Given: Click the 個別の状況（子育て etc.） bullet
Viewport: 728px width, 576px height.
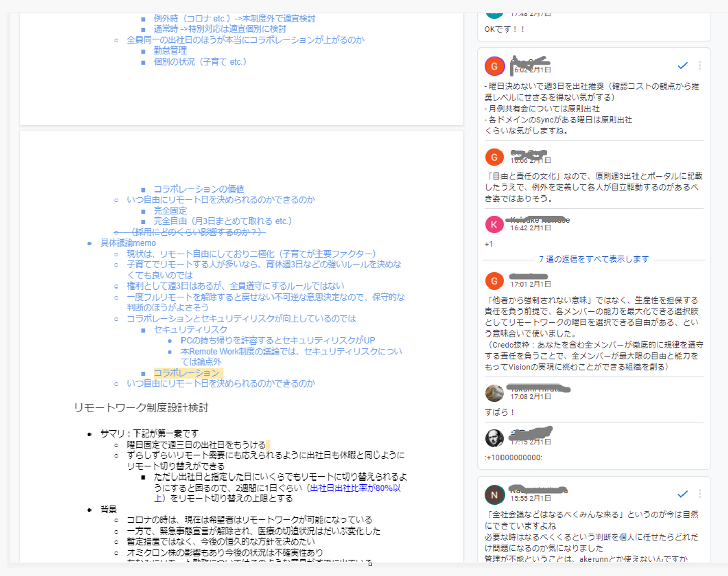Looking at the screenshot, I should (x=200, y=62).
